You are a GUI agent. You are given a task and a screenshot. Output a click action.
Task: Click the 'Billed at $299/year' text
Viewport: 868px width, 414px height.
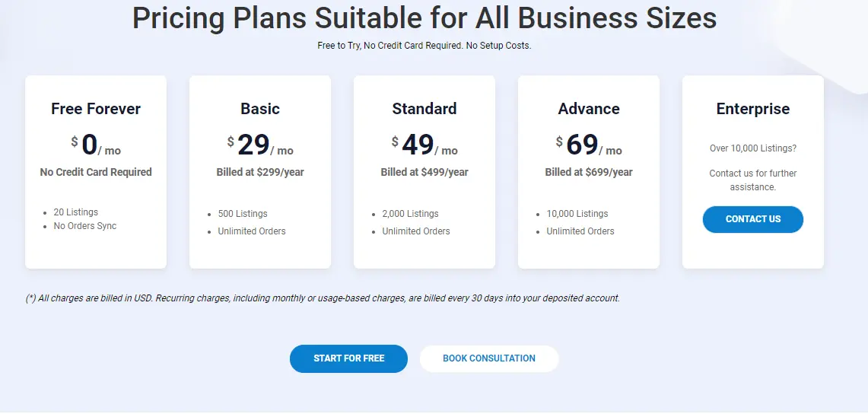(260, 172)
